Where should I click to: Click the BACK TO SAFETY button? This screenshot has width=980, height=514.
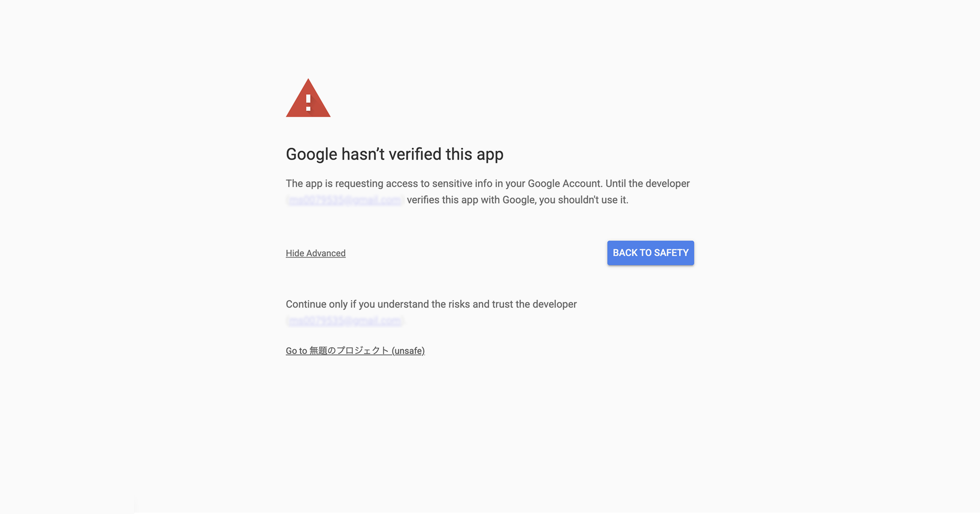[650, 253]
